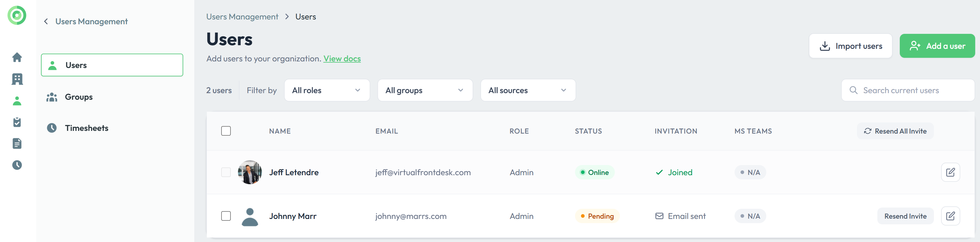Open the document icon in the left rail
Image resolution: width=980 pixels, height=242 pixels.
point(17,143)
